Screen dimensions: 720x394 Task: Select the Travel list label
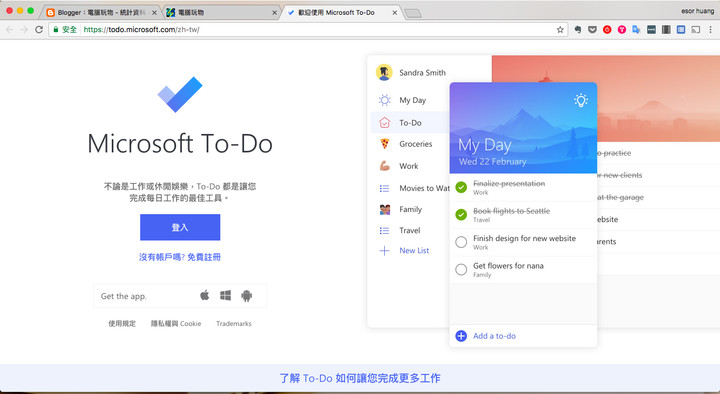pyautogui.click(x=410, y=231)
